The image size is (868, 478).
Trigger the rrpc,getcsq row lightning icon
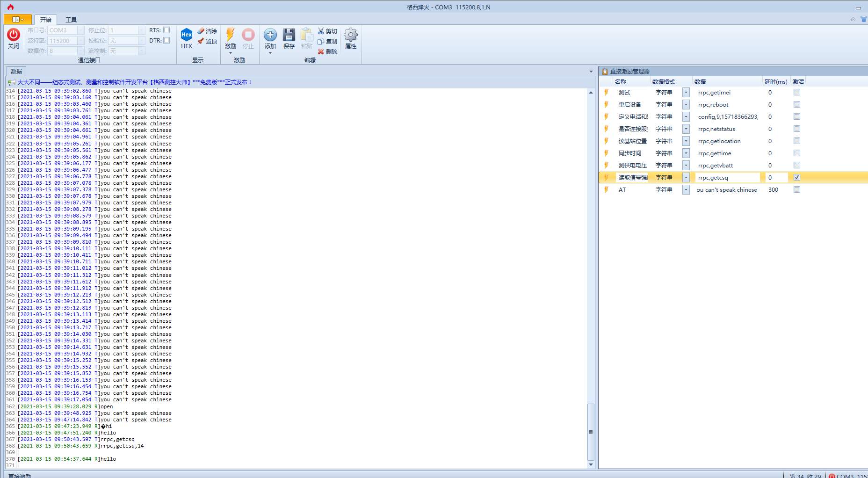(x=606, y=178)
